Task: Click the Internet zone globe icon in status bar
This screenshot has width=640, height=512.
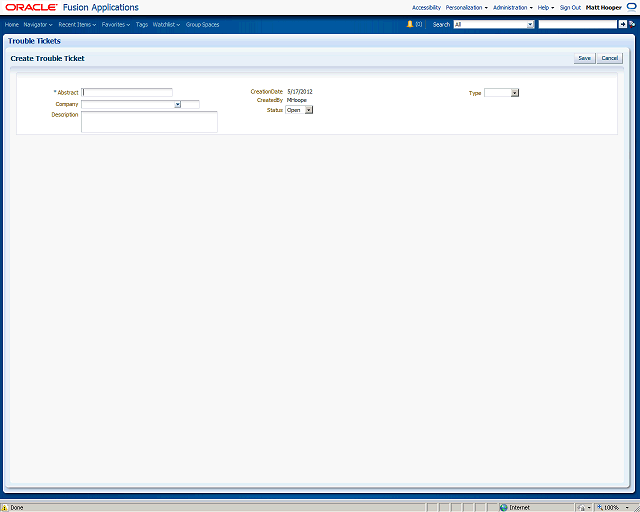Action: point(504,508)
